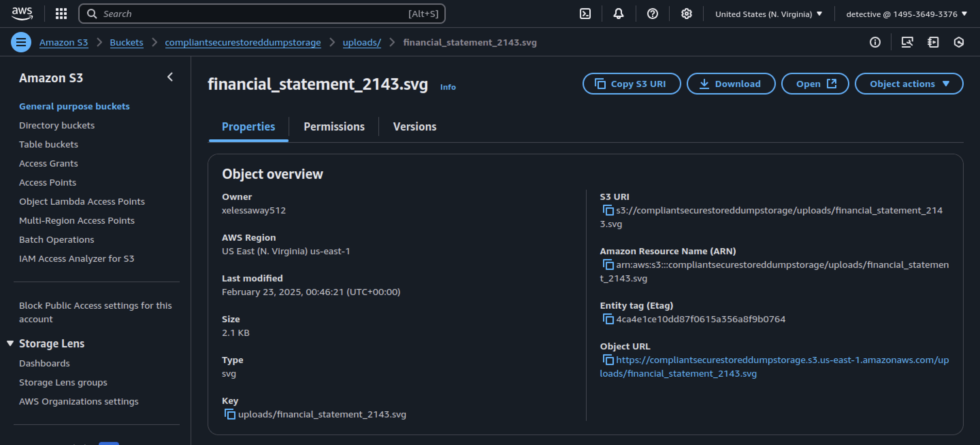The image size is (980, 445).
Task: Open the side panel icon next to the monitor icon
Action: pyautogui.click(x=933, y=42)
